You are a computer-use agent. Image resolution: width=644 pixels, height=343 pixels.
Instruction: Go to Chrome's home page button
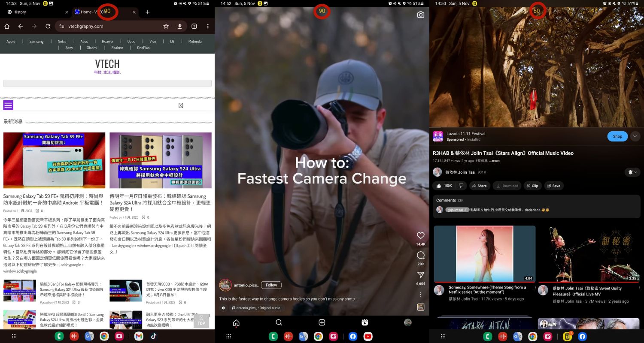(7, 26)
